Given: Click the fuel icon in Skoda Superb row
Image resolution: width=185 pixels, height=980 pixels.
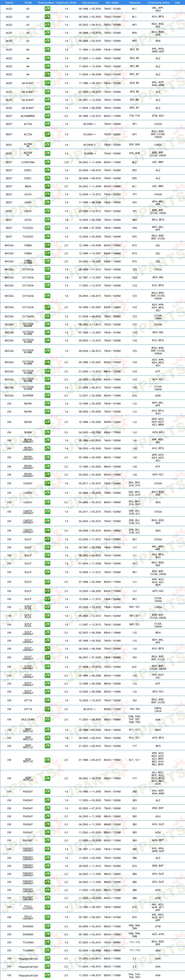Looking at the screenshot, I should [47, 396].
